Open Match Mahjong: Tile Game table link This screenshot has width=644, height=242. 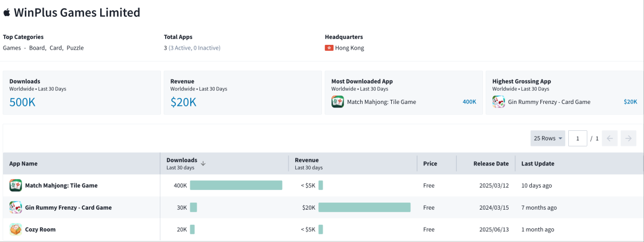coord(61,185)
